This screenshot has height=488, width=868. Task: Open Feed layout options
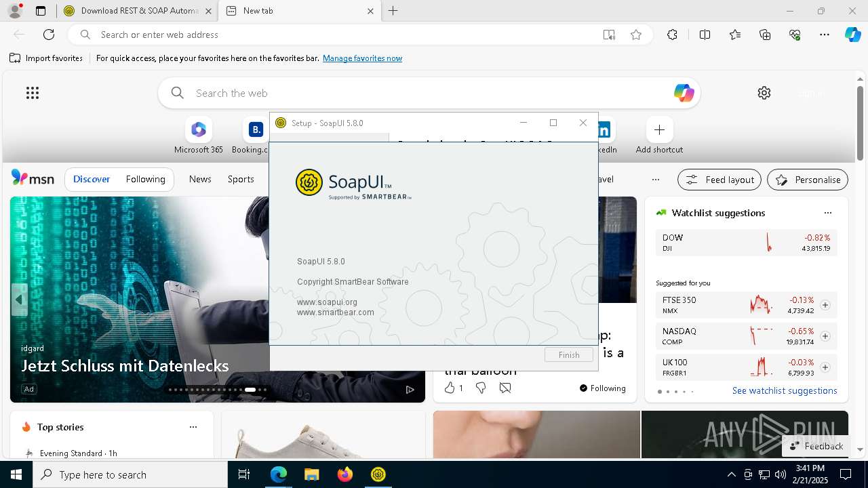pos(719,180)
